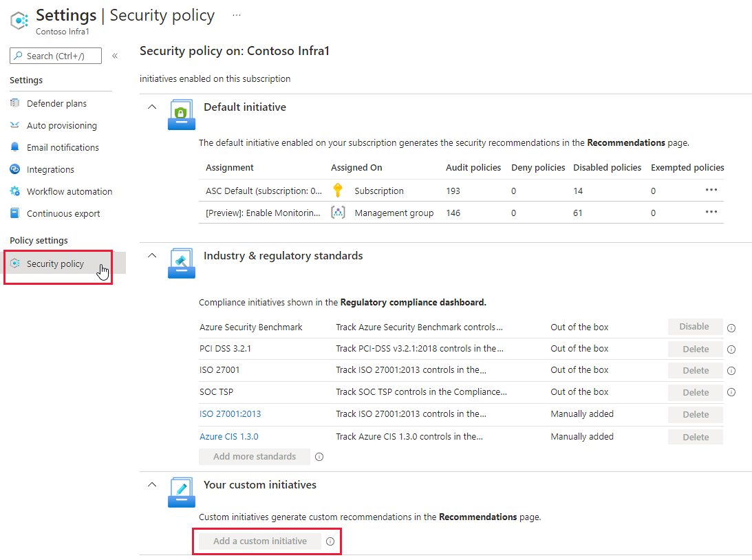Click the search field in the sidebar
Screen dimensions: 752x560
(55, 56)
